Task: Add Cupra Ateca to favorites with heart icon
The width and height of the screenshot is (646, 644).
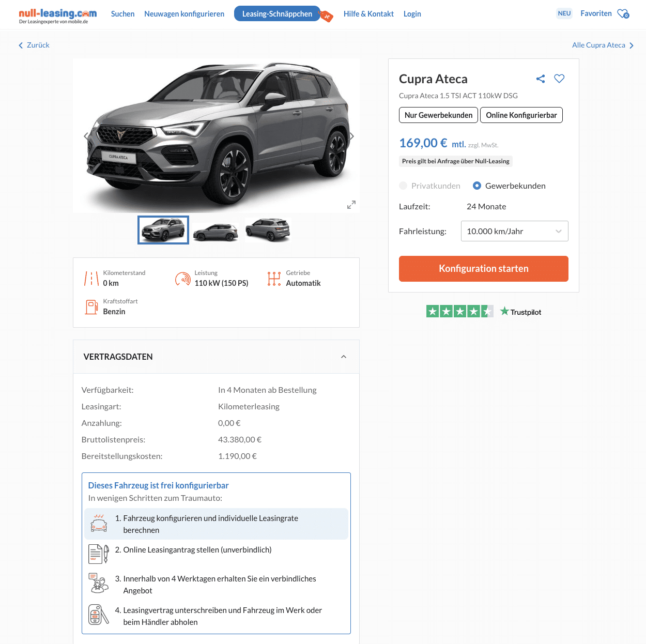Action: click(x=559, y=79)
